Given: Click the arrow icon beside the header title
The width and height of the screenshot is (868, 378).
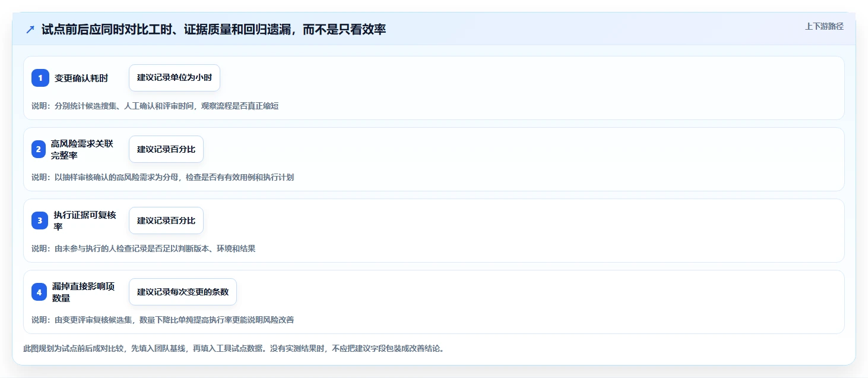Looking at the screenshot, I should (30, 30).
